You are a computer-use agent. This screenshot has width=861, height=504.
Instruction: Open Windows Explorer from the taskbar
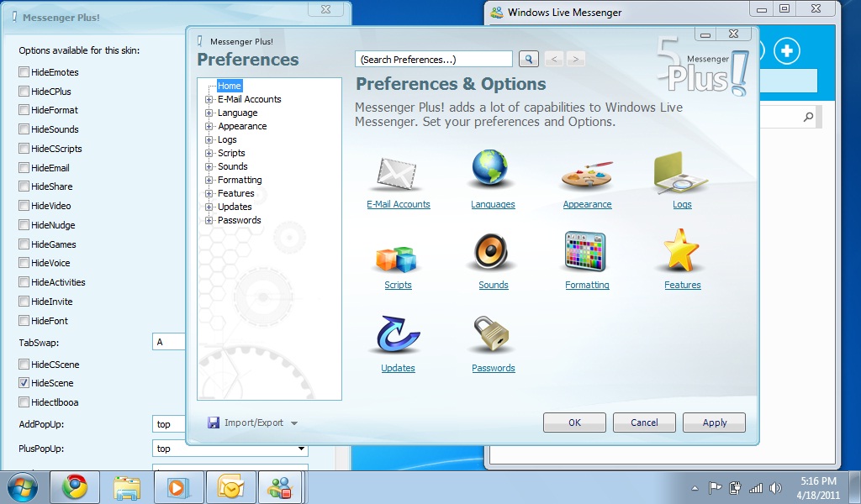click(127, 487)
